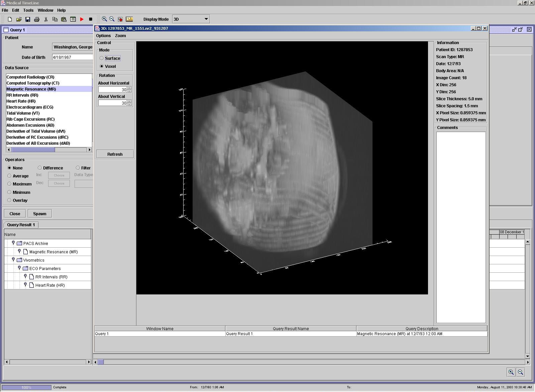The image size is (535, 392).
Task: Click the Refresh button
Action: point(115,154)
